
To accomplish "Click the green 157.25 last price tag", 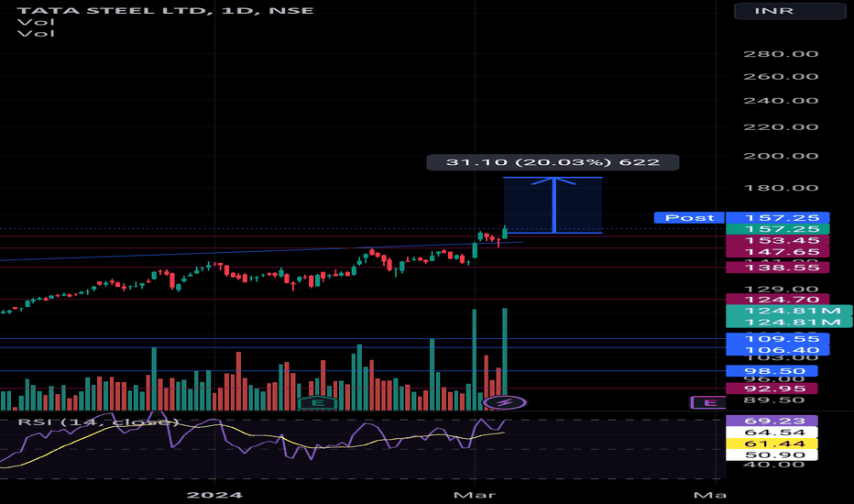I will (778, 229).
